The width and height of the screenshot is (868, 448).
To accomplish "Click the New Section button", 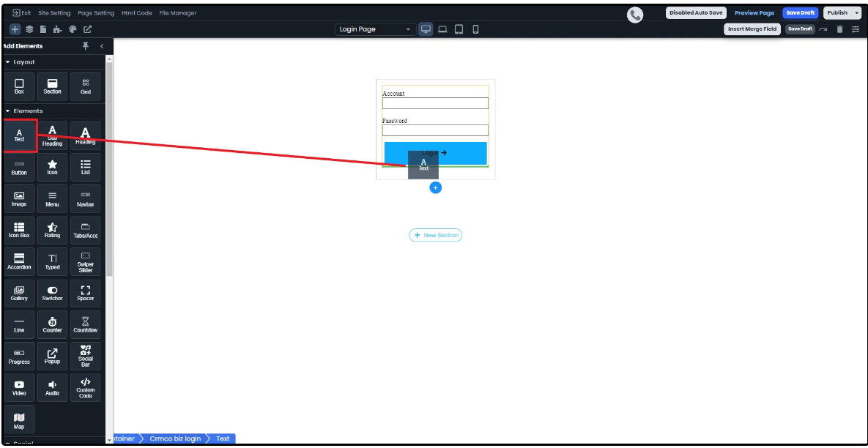I will point(436,235).
